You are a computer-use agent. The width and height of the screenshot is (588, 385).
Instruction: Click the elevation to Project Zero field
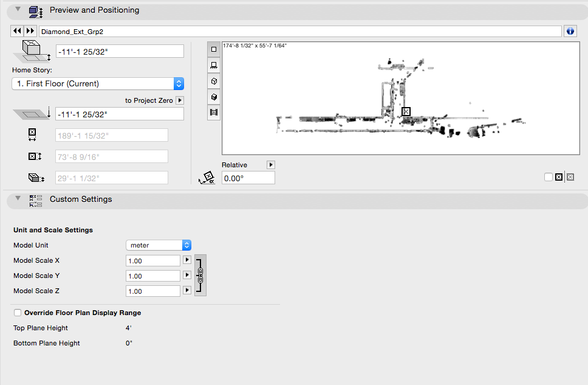[x=120, y=114]
